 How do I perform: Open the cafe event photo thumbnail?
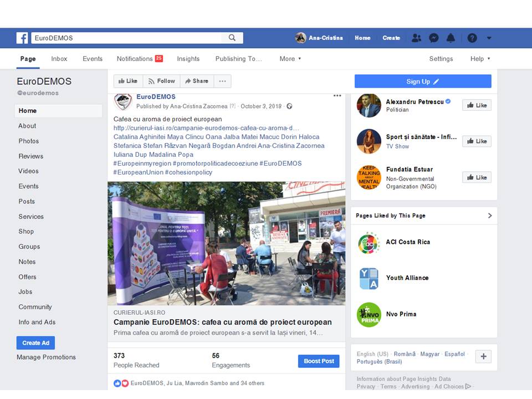coord(226,244)
